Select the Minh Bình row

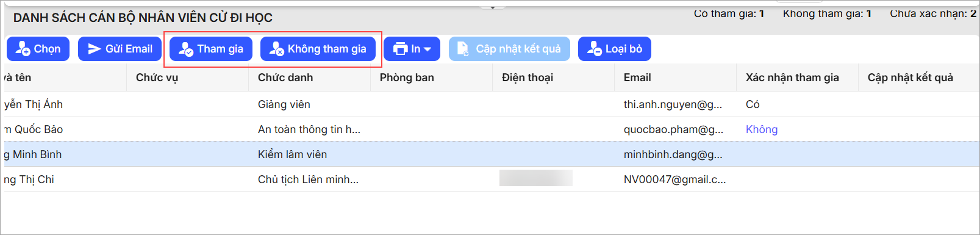tap(490, 154)
